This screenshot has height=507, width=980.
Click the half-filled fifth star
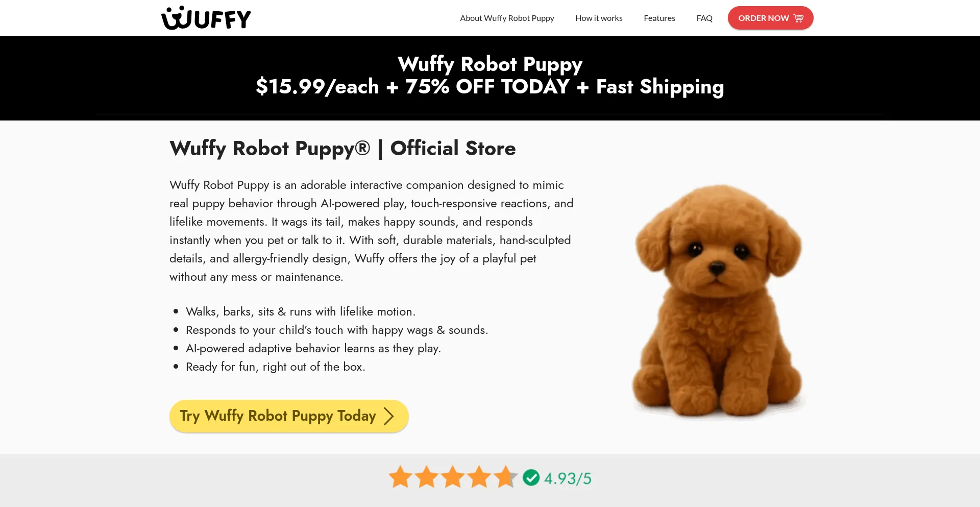click(x=504, y=477)
